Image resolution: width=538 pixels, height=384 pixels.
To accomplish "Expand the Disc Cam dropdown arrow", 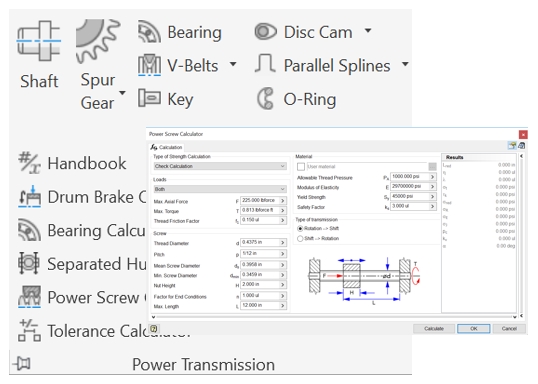I will click(368, 31).
